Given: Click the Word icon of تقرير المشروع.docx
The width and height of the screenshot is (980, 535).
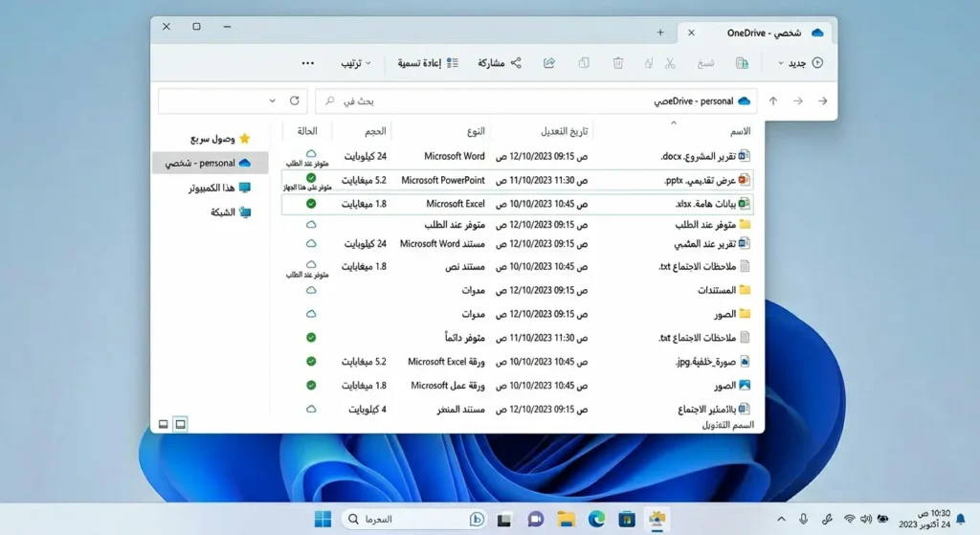Looking at the screenshot, I should (745, 156).
